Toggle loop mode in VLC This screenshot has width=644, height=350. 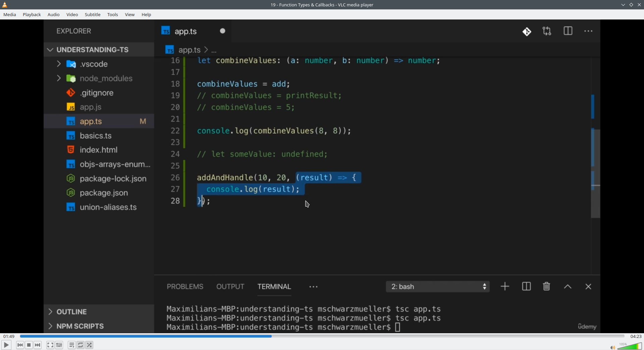click(80, 345)
